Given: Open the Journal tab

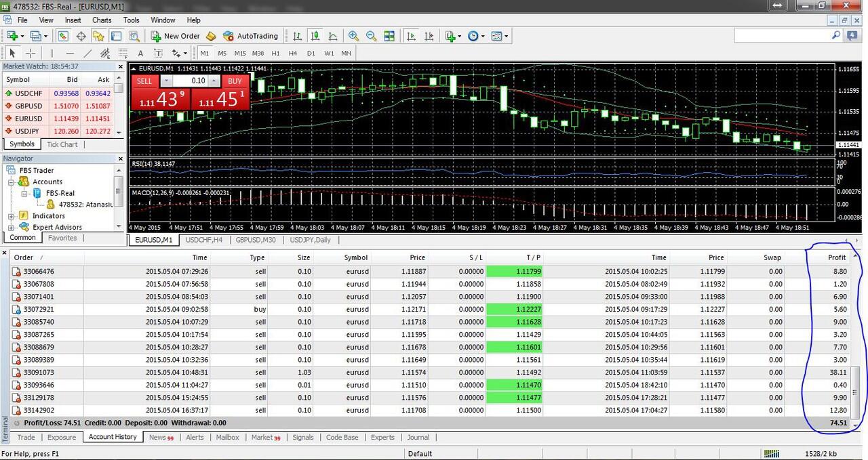Looking at the screenshot, I should (x=418, y=437).
